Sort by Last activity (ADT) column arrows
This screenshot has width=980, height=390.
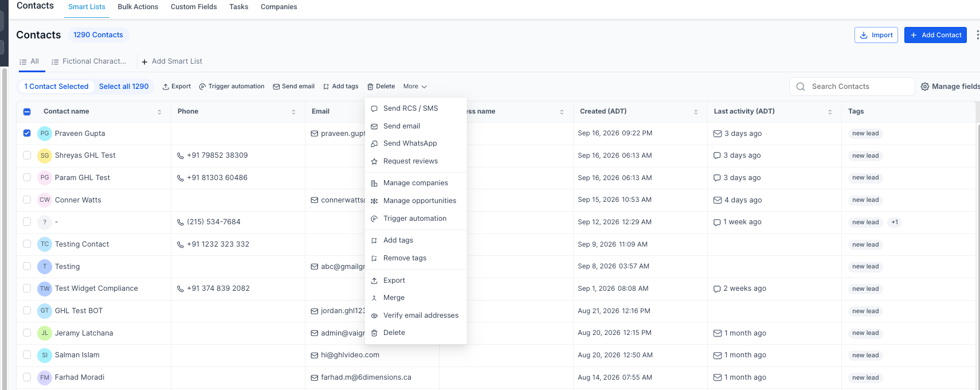coord(830,112)
